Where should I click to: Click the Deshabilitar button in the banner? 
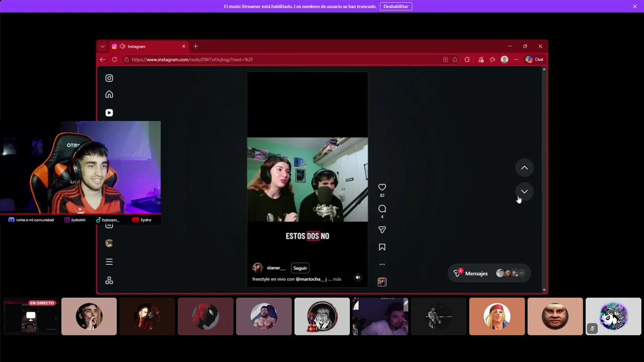[396, 7]
